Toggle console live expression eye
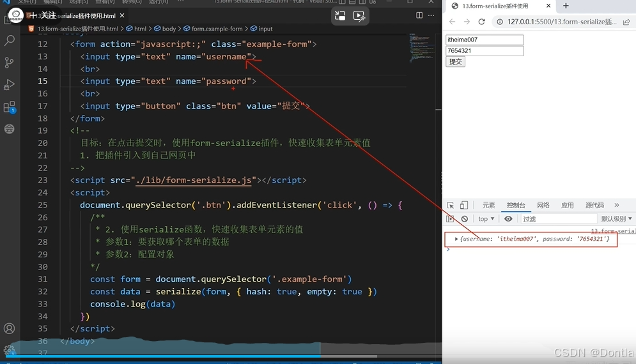Image resolution: width=636 pixels, height=364 pixels. coord(508,219)
